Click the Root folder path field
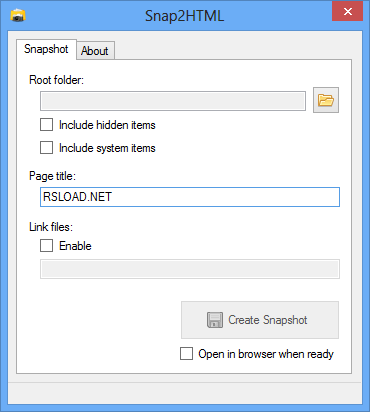The height and width of the screenshot is (412, 370). pyautogui.click(x=173, y=101)
